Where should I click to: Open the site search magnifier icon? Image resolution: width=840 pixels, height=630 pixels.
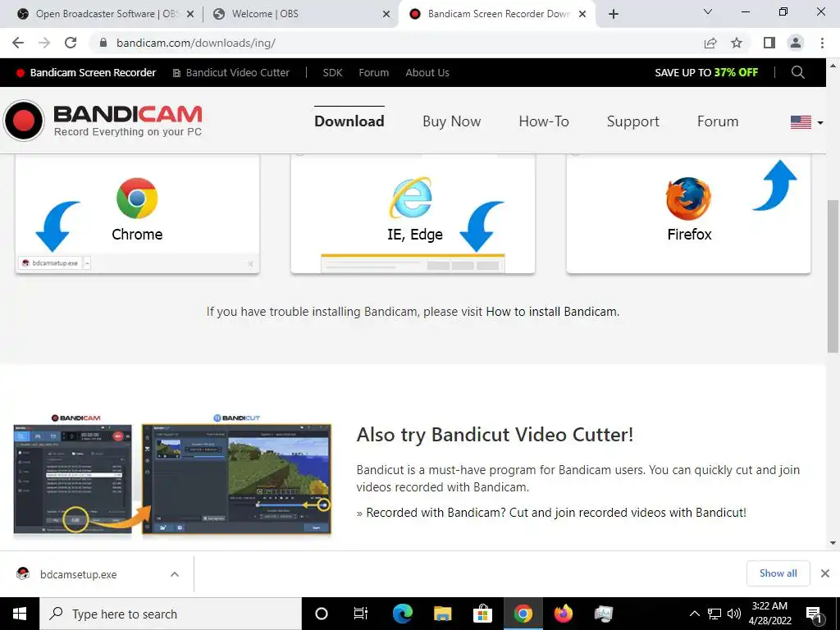click(797, 72)
